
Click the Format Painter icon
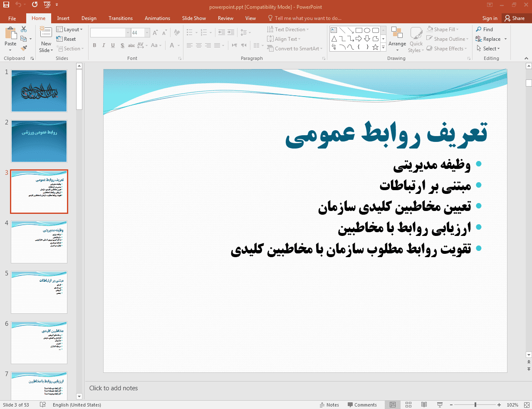click(24, 48)
